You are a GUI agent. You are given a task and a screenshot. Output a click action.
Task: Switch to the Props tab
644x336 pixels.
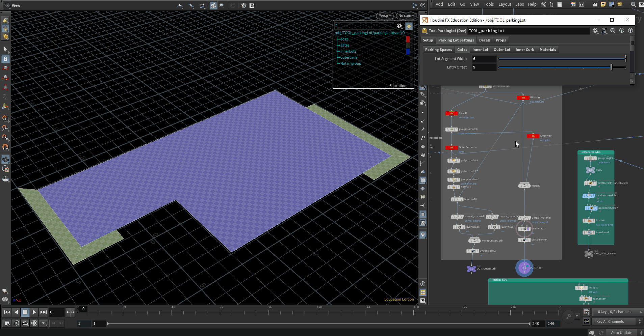click(501, 40)
